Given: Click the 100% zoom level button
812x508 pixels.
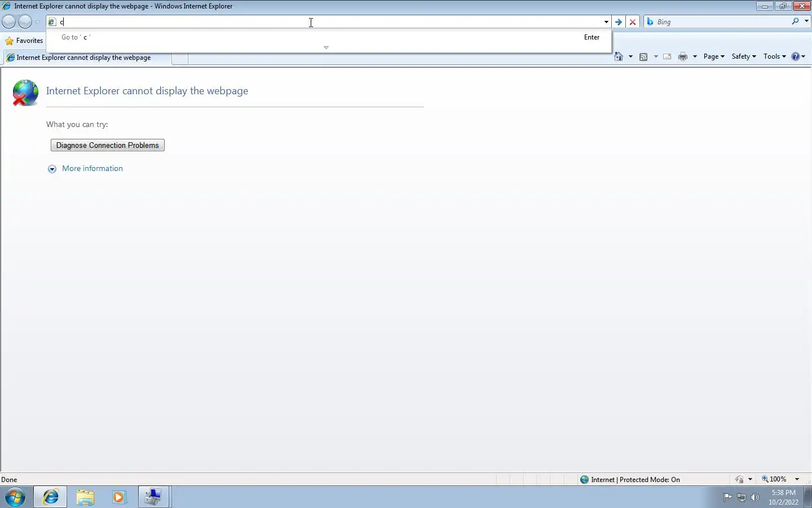Looking at the screenshot, I should (x=774, y=479).
